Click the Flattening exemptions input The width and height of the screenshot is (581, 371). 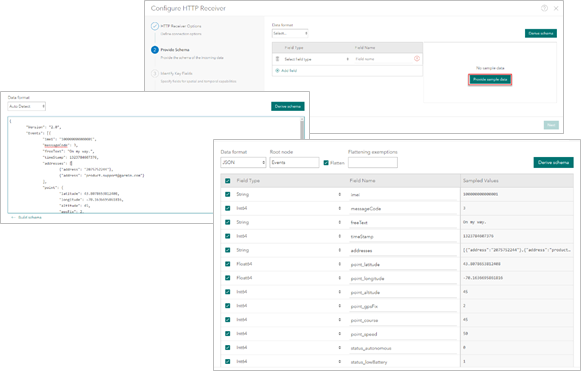pos(373,162)
